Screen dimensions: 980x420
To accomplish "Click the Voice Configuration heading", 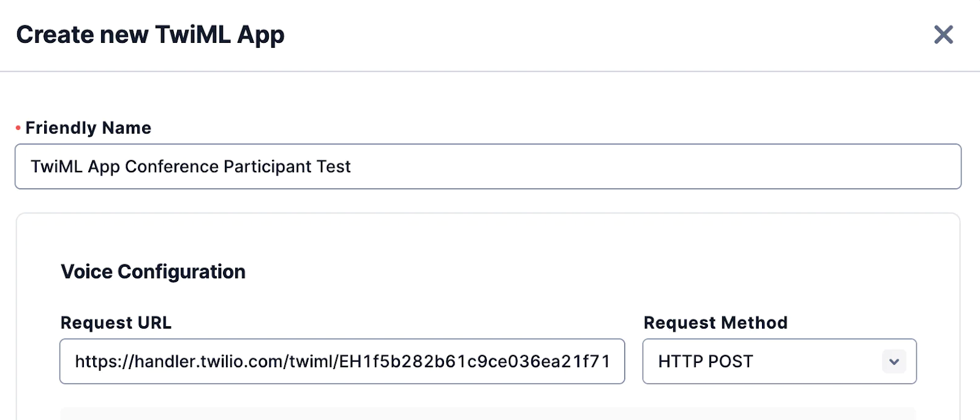I will (x=153, y=272).
